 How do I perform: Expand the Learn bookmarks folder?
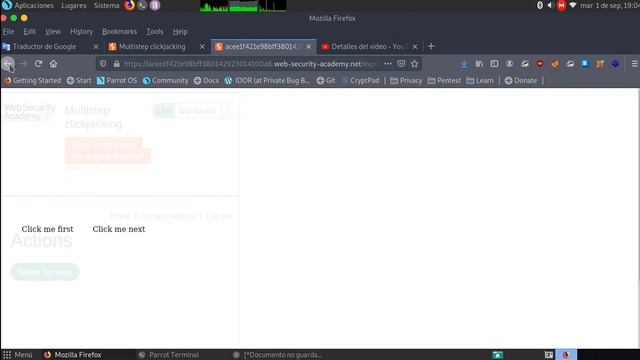click(x=480, y=80)
